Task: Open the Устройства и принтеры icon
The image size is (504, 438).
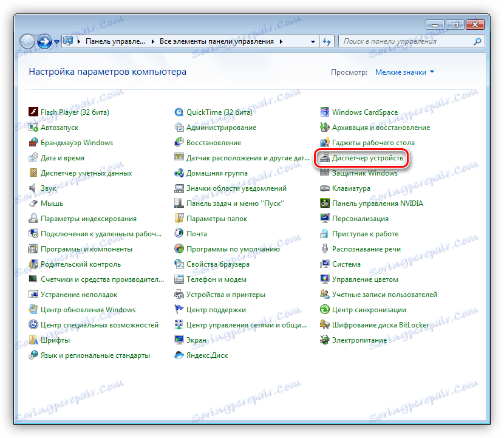Action: tap(179, 294)
